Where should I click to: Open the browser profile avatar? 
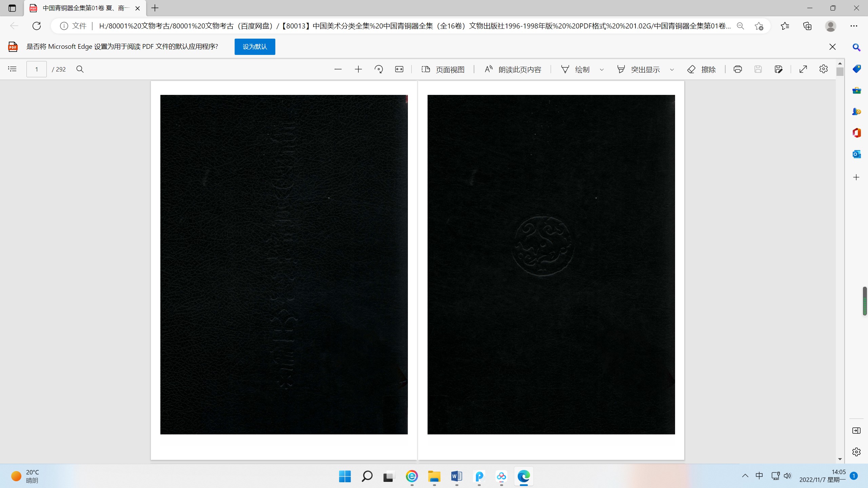[x=831, y=26]
